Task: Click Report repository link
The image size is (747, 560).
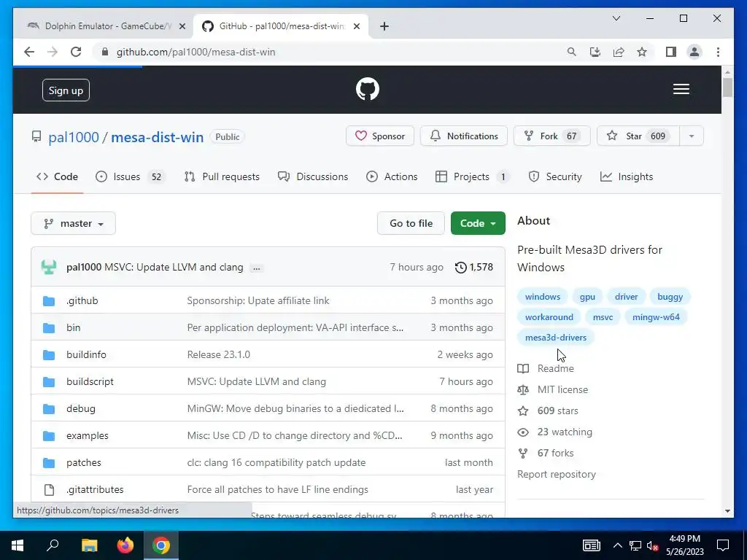Action: (557, 474)
